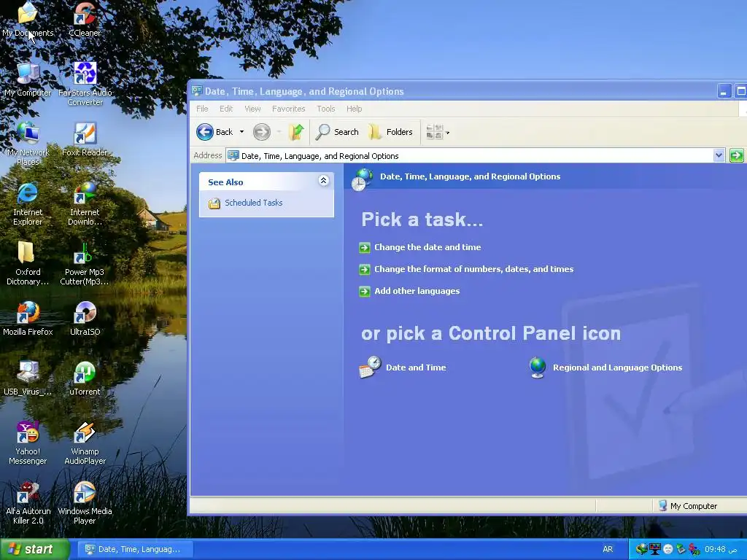Screen dimensions: 747x560
Task: Select the My Computer desktop icon
Action: click(x=28, y=79)
